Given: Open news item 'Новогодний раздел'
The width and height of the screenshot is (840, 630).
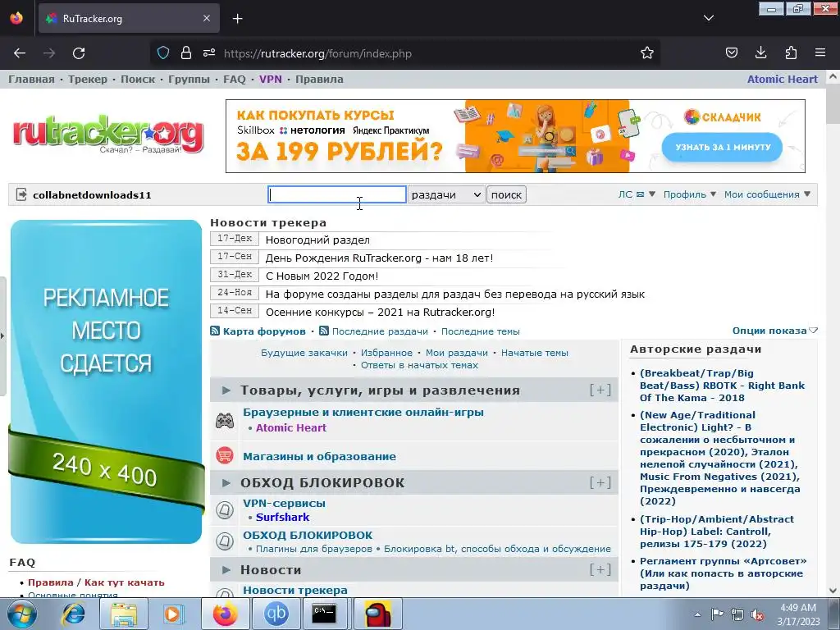Looking at the screenshot, I should click(x=317, y=240).
